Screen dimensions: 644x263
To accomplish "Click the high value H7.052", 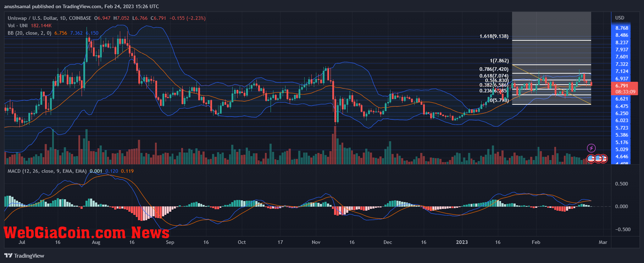I will (121, 18).
